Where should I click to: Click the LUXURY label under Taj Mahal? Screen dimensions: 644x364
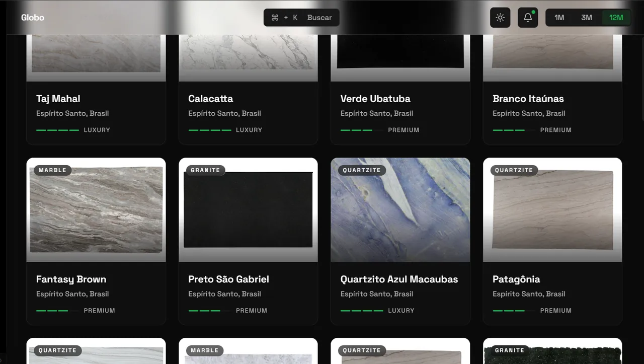tap(97, 130)
